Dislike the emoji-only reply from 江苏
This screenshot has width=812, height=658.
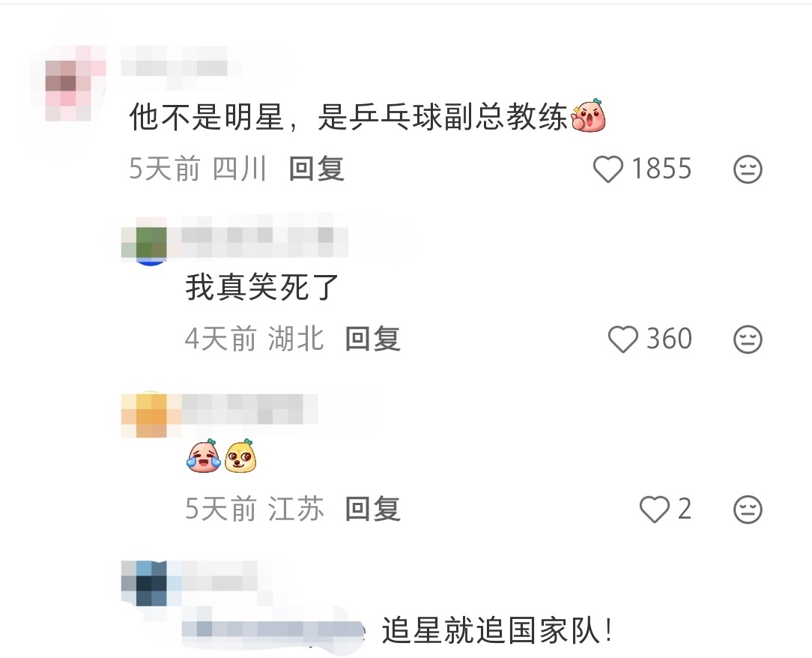click(x=748, y=510)
